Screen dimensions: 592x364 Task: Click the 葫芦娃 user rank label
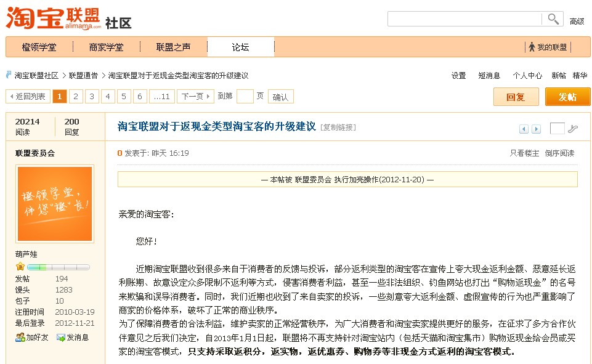coord(26,254)
